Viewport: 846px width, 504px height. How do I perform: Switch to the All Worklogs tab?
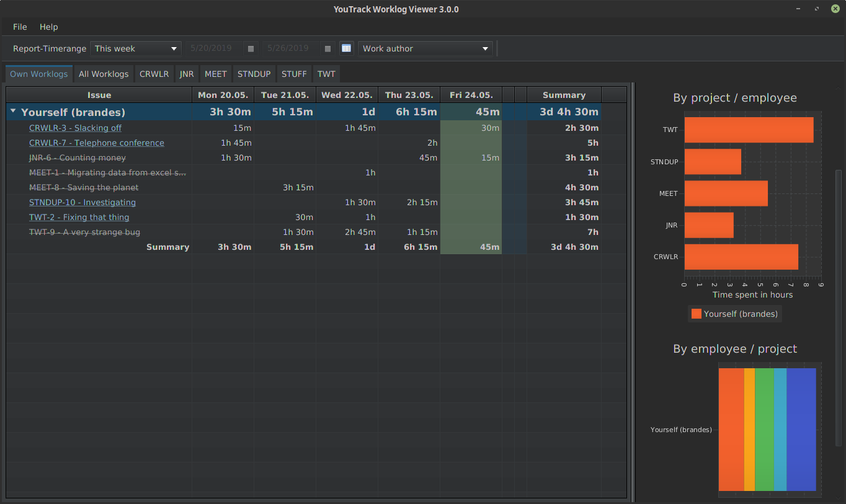(104, 74)
